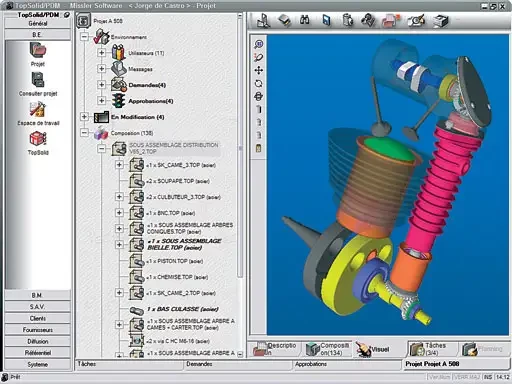Open the Fournisseurs sidebar section
Screen dimensions: 512x384
[38, 330]
